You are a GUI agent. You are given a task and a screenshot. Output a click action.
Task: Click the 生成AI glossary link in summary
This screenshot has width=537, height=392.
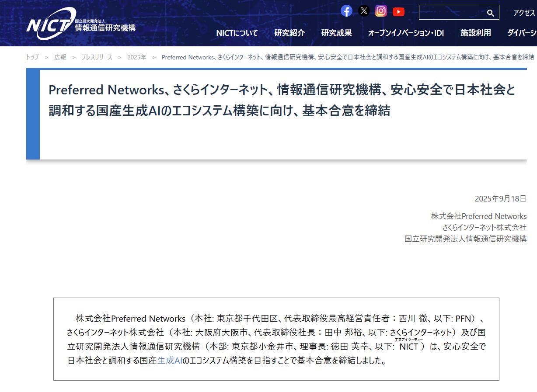coord(170,361)
